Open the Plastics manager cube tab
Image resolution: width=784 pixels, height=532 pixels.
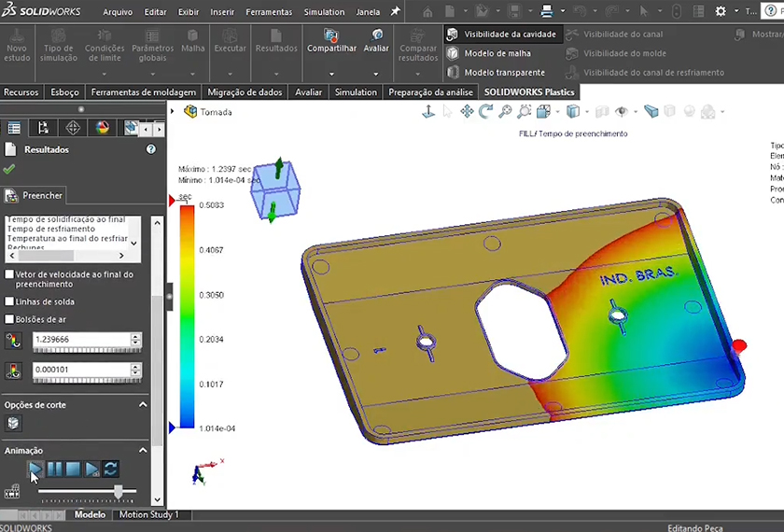pyautogui.click(x=131, y=128)
